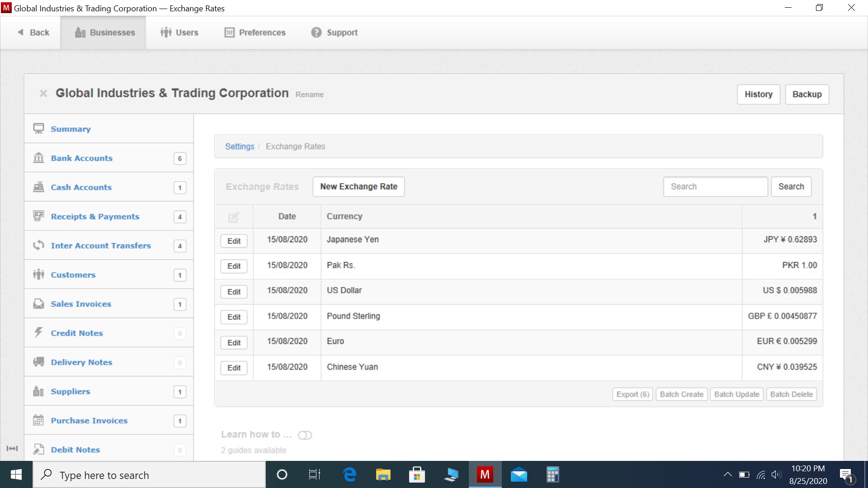Go Back in the top navigation

[x=33, y=33]
